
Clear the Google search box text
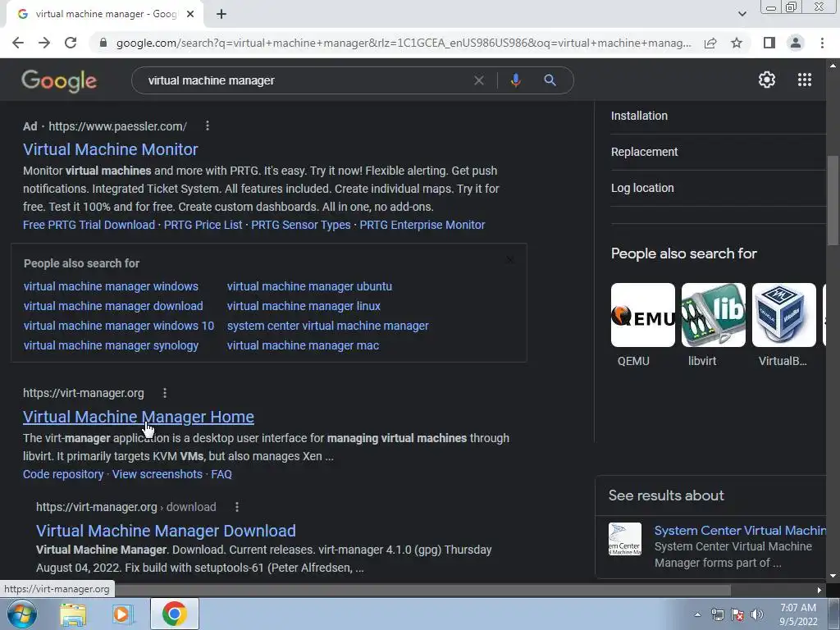479,80
